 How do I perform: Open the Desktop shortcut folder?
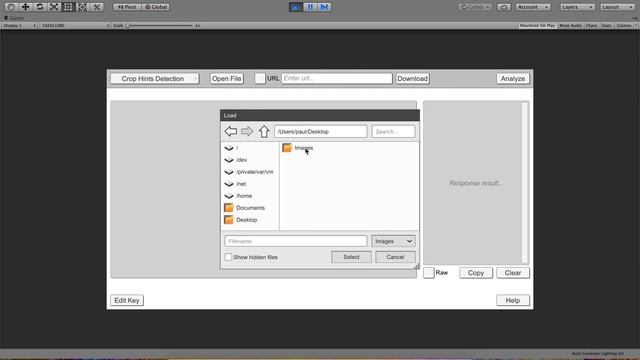(250, 220)
